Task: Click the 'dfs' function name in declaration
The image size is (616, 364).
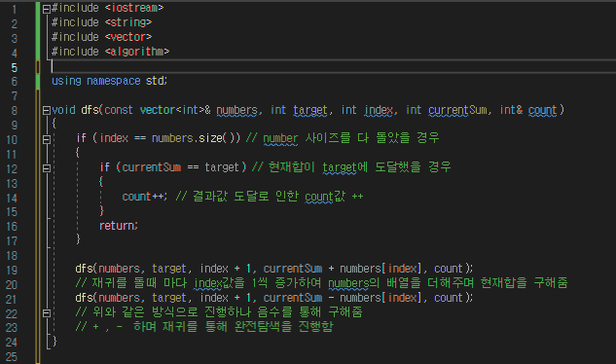Action: coord(90,110)
